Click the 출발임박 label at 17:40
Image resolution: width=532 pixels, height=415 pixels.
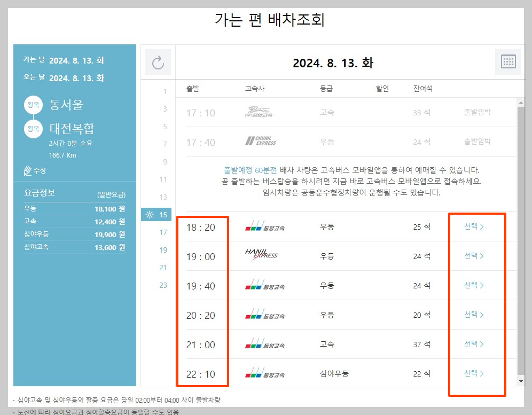(x=478, y=142)
